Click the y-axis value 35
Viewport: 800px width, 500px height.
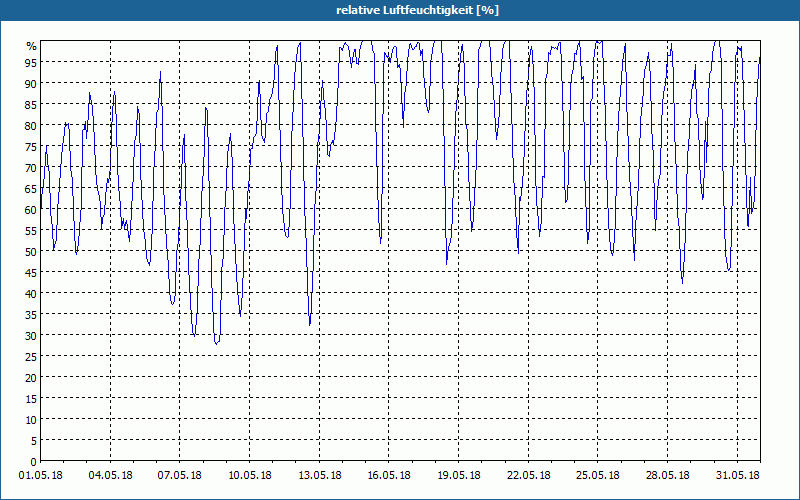(x=31, y=314)
